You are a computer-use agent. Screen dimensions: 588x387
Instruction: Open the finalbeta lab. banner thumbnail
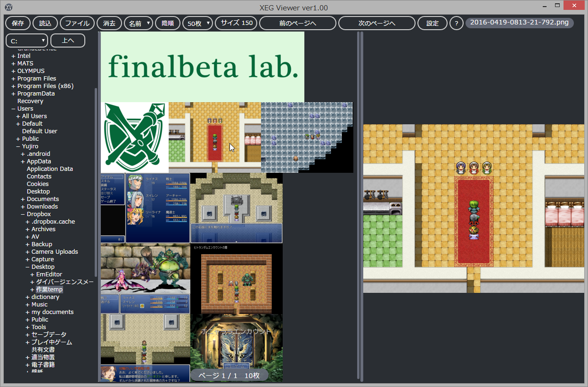coord(203,67)
